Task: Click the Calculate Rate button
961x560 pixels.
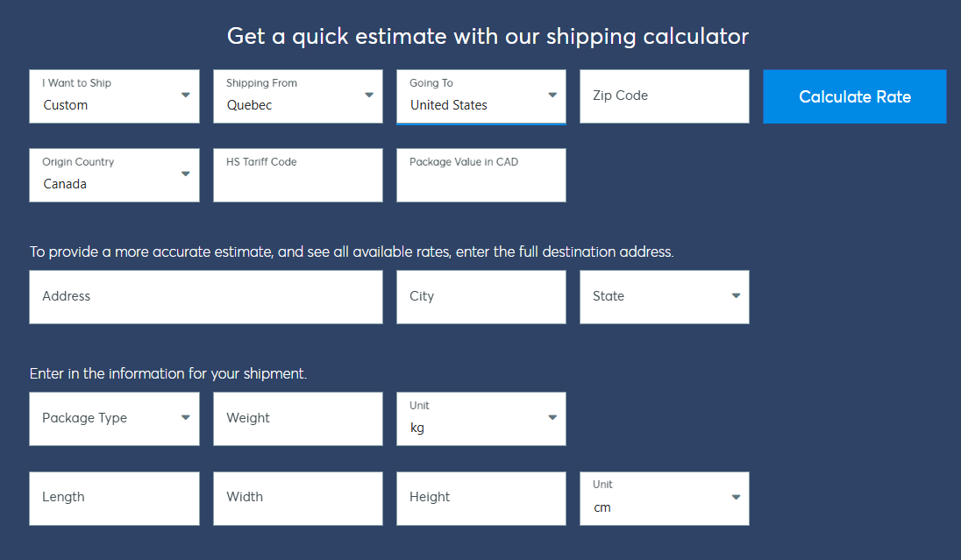Action: coord(854,96)
